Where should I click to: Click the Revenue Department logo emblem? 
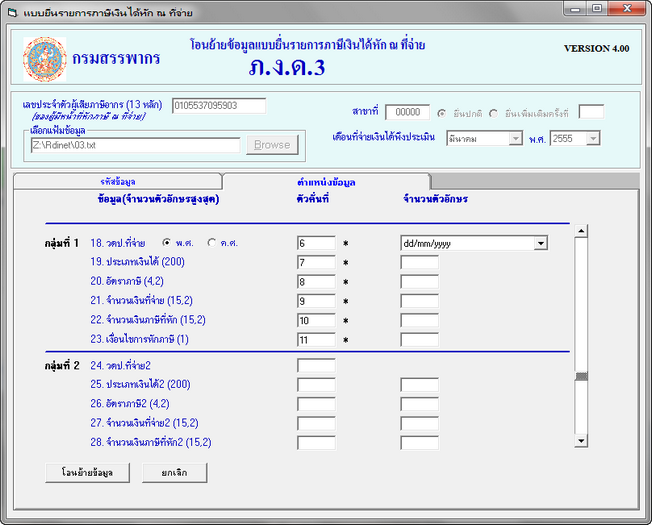(43, 60)
